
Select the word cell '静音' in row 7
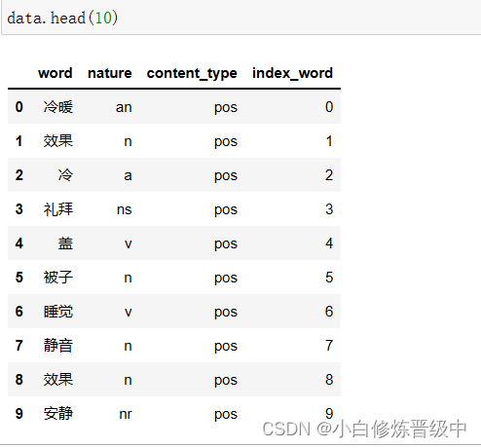pos(58,346)
